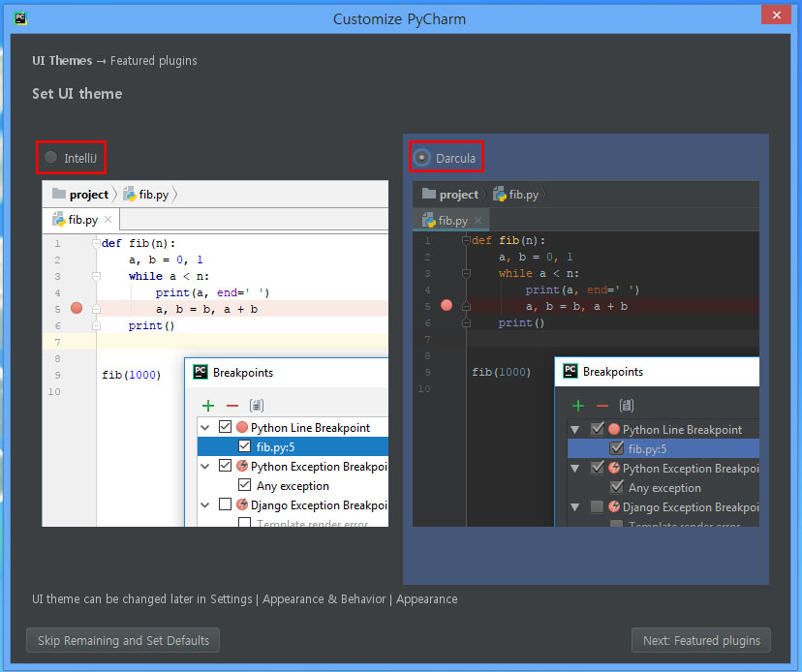Click the red breakpoint dot in light preview
This screenshot has height=672, width=802.
[x=77, y=309]
